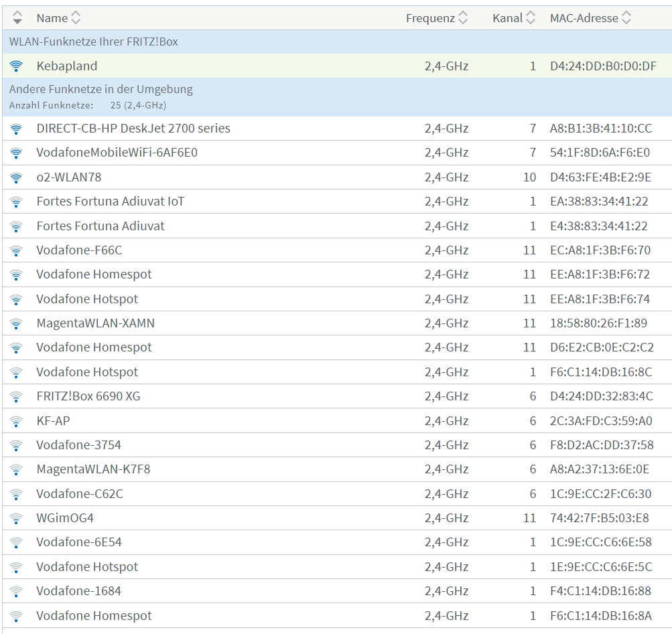Click MAC address D4:24:DD:B0:D0:DF
Image resolution: width=672 pixels, height=634 pixels.
coord(604,66)
